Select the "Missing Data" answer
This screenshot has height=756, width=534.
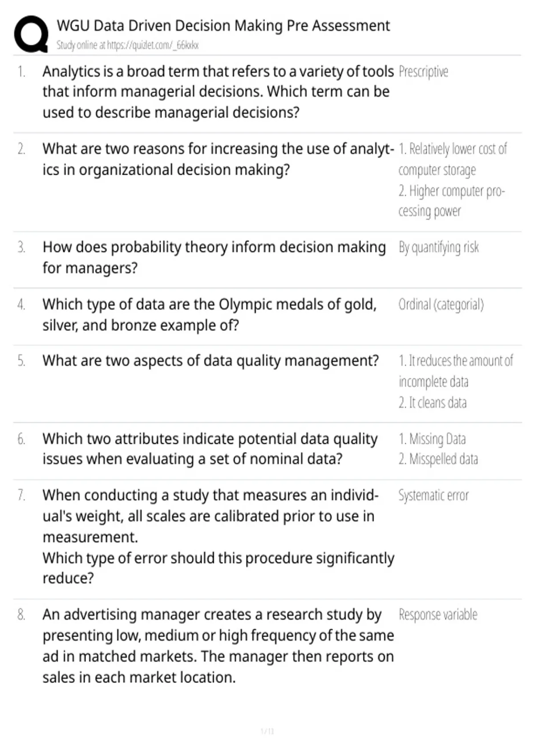click(x=433, y=439)
